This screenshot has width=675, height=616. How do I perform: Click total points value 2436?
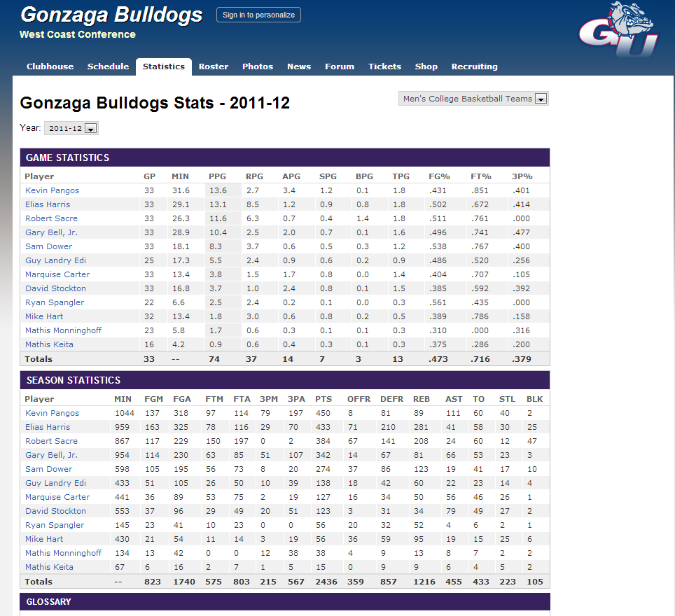[x=326, y=582]
